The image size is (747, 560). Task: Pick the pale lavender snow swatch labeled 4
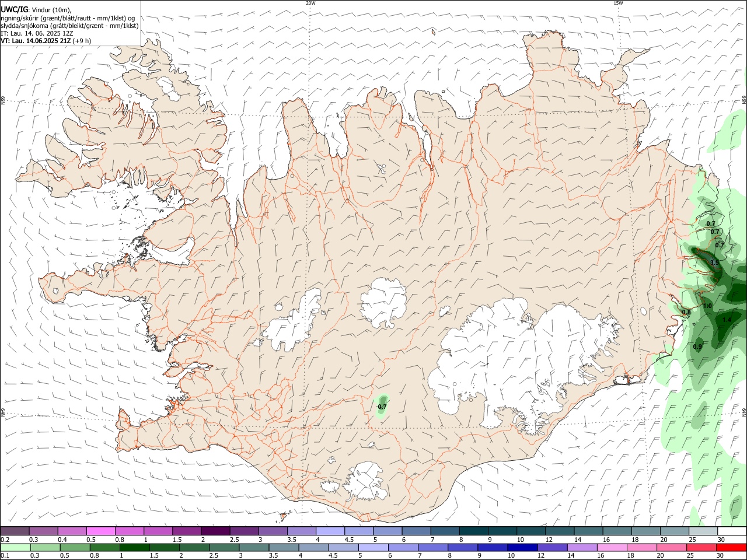[330, 531]
